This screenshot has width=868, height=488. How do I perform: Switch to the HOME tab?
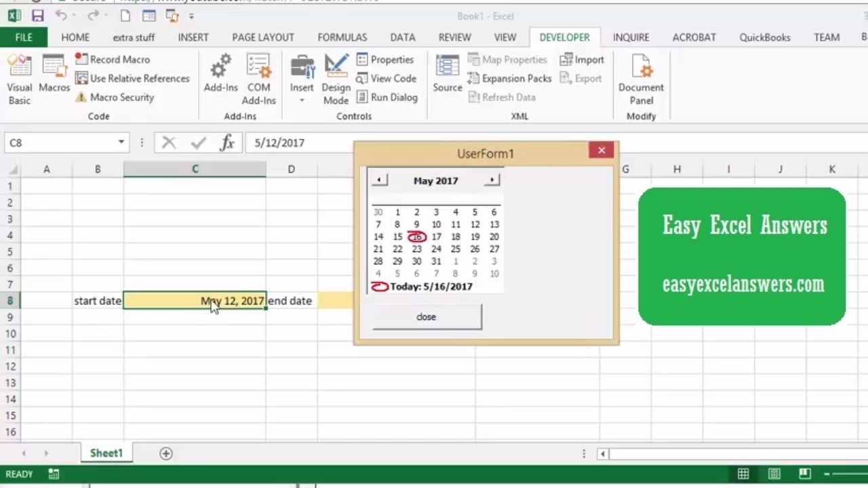(x=75, y=37)
